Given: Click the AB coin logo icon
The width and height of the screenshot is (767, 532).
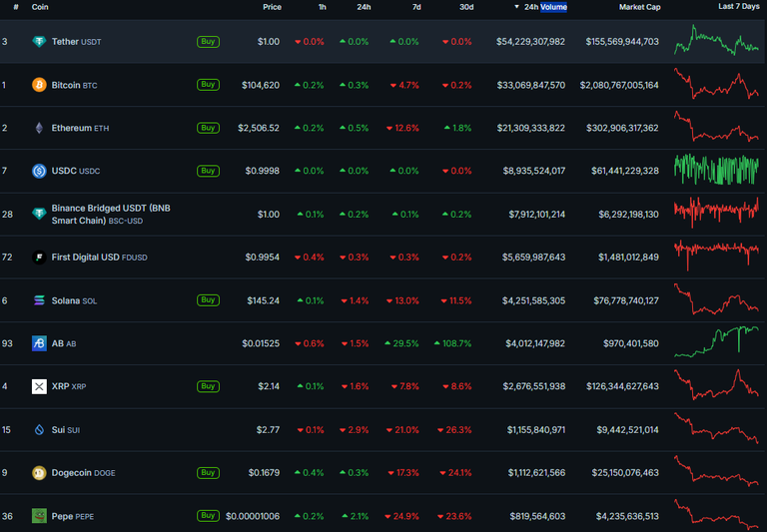Looking at the screenshot, I should click(x=39, y=343).
